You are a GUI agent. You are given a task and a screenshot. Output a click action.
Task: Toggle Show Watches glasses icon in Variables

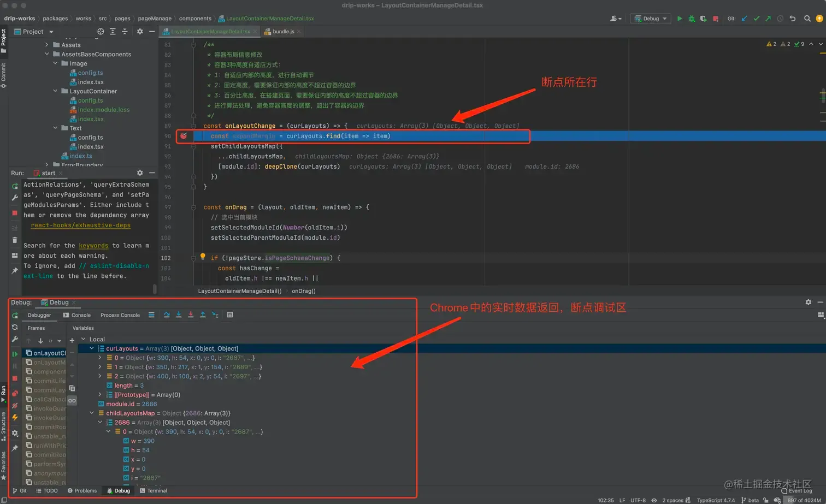pos(72,400)
